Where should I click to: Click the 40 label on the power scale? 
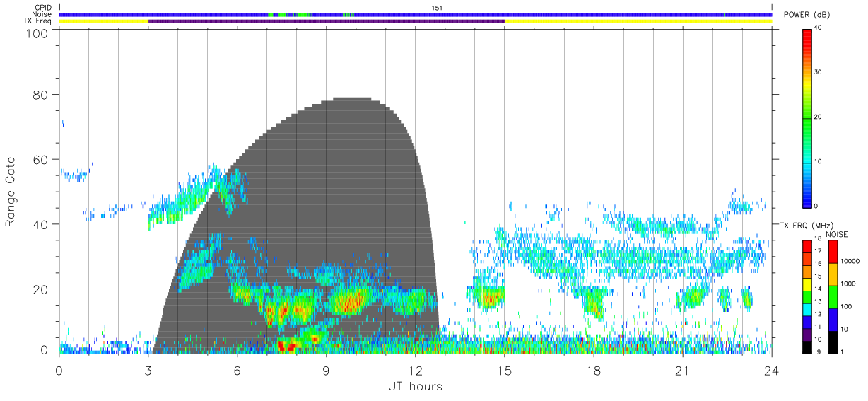coord(819,28)
